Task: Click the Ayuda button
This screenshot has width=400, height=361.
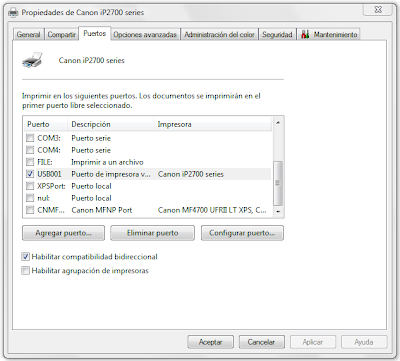Action: click(364, 342)
